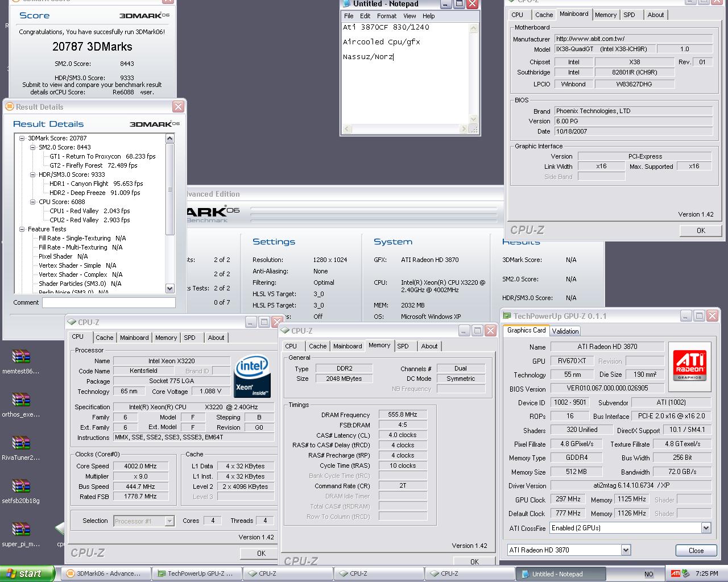Open Notepad Help menu
The width and height of the screenshot is (728, 582).
click(x=429, y=16)
